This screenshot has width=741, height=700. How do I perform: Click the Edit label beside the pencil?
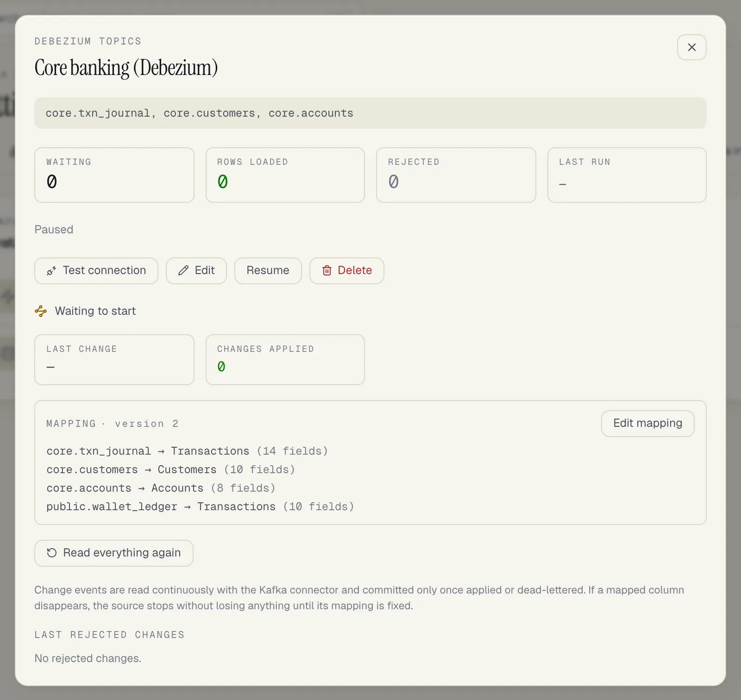205,270
